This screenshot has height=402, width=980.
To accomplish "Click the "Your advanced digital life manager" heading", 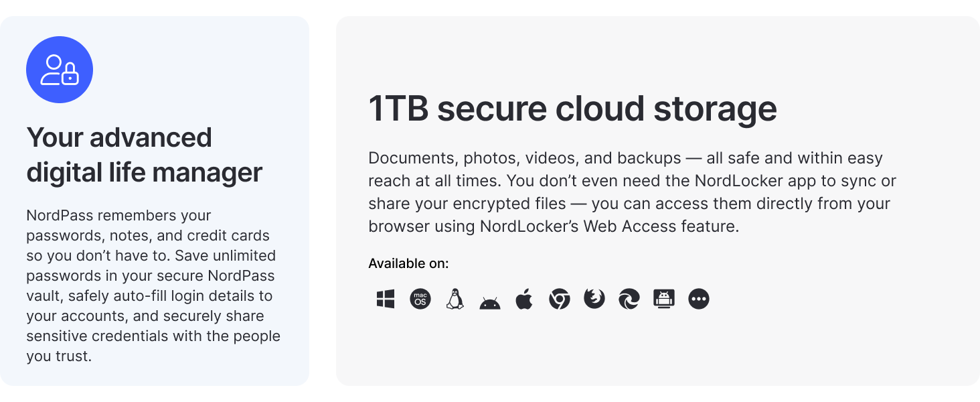I will [144, 155].
